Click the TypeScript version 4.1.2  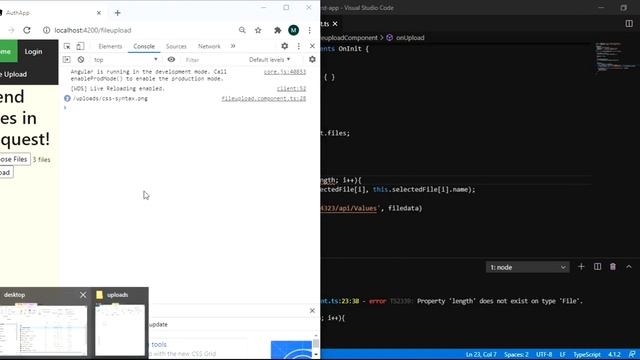(614, 354)
